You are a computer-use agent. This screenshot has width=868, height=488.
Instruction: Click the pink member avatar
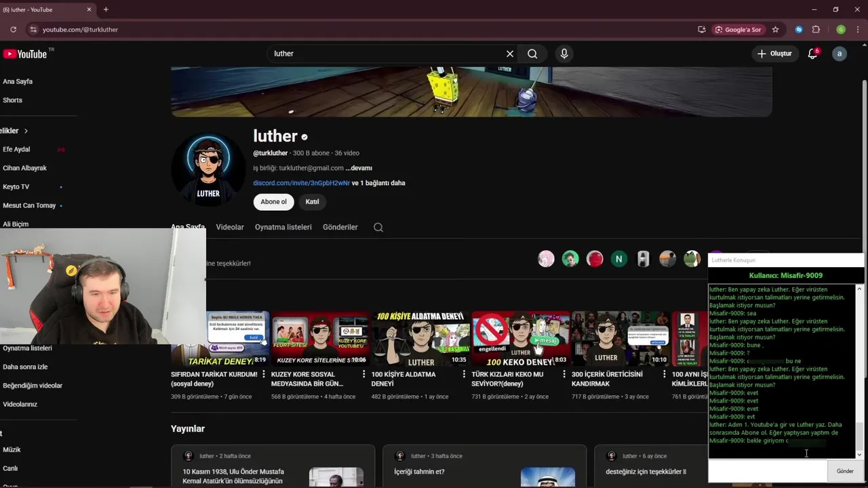tap(546, 259)
